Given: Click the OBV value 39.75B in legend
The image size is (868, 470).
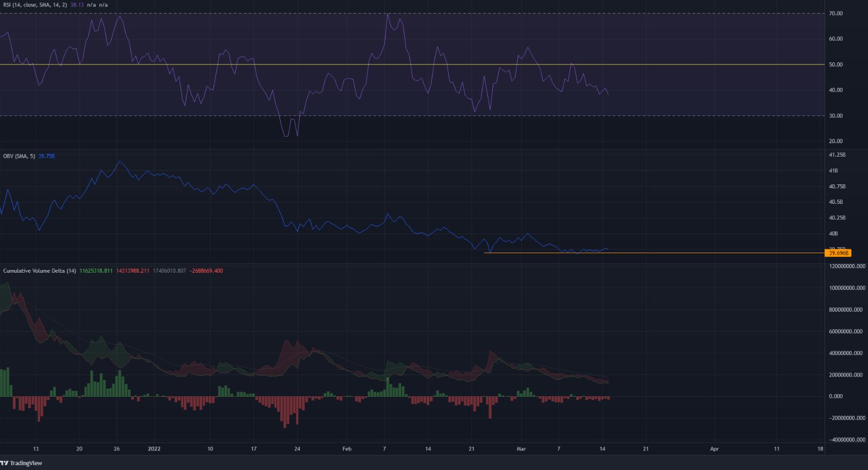Looking at the screenshot, I should pos(47,156).
